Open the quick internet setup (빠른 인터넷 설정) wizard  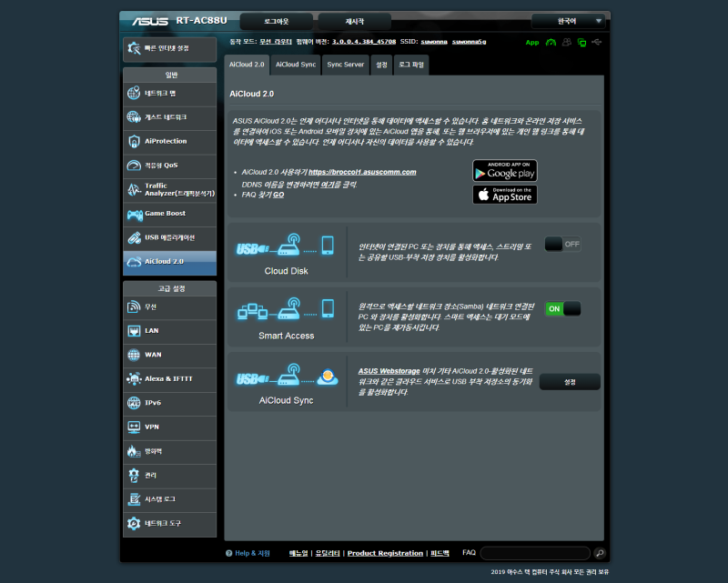[169, 49]
